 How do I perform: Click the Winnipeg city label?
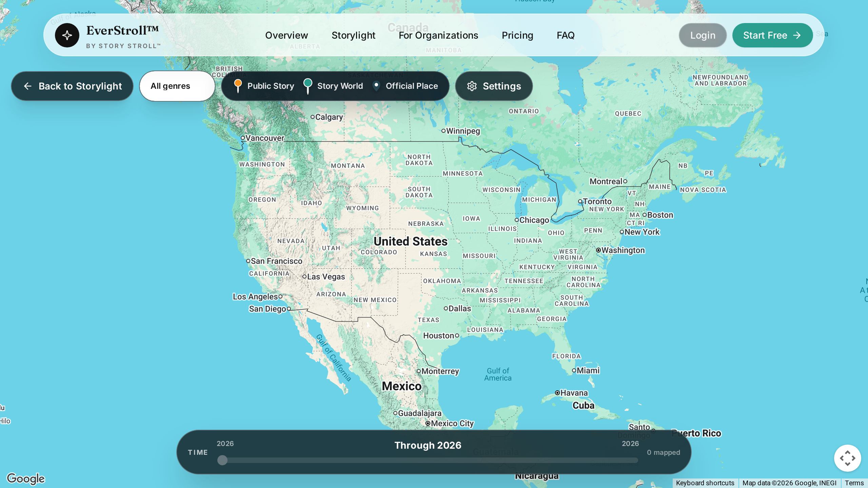tap(463, 131)
